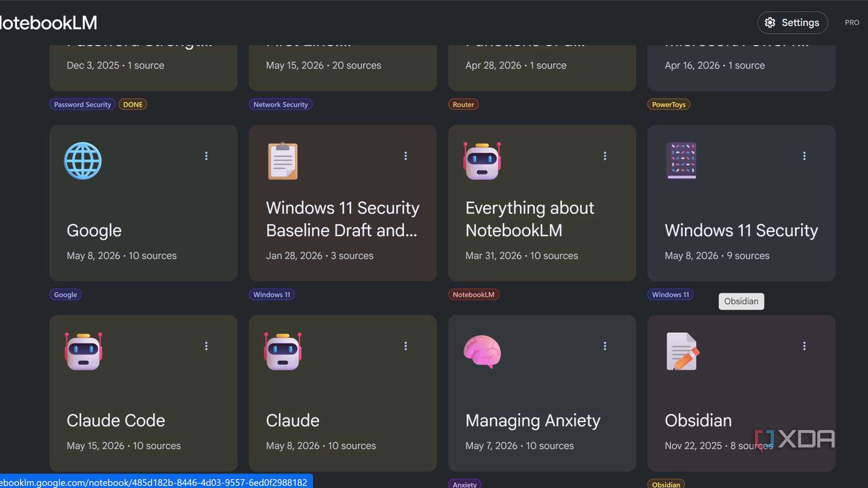Click 'May 8, 2026 • 9 sources' text
Screen dimensions: 868x488
pyautogui.click(x=717, y=255)
